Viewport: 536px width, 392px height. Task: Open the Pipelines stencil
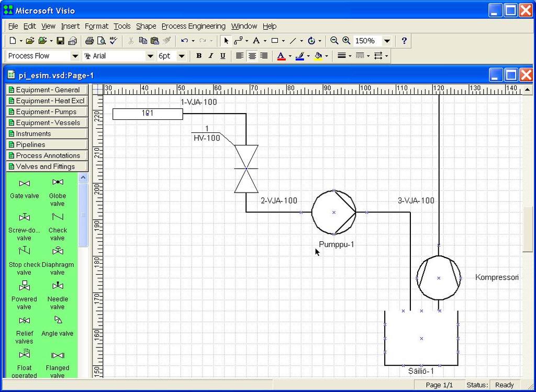point(47,144)
